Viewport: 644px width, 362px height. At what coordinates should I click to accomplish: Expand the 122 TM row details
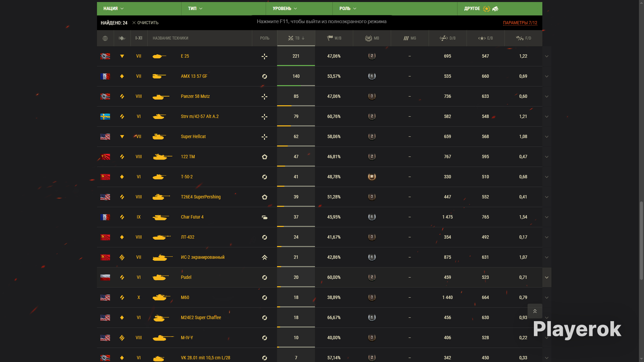tap(547, 157)
